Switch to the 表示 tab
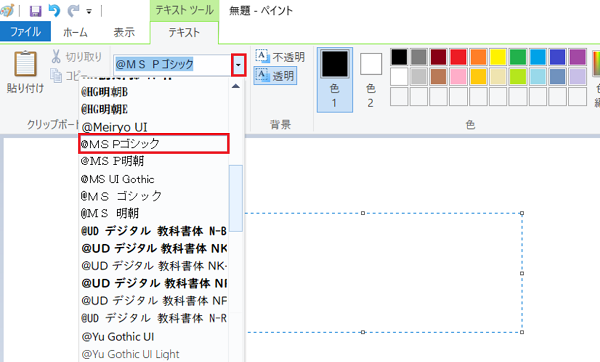 [124, 32]
